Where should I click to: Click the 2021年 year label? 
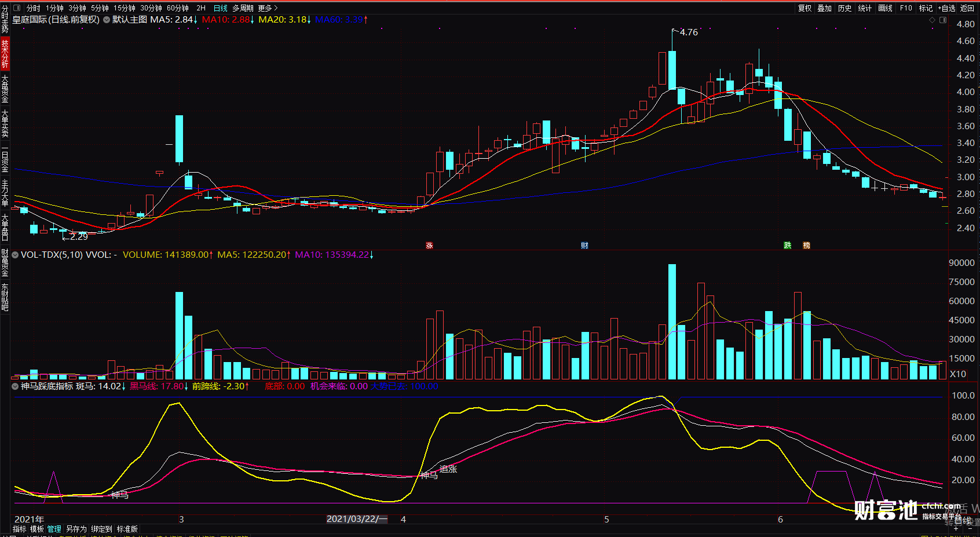coord(29,519)
